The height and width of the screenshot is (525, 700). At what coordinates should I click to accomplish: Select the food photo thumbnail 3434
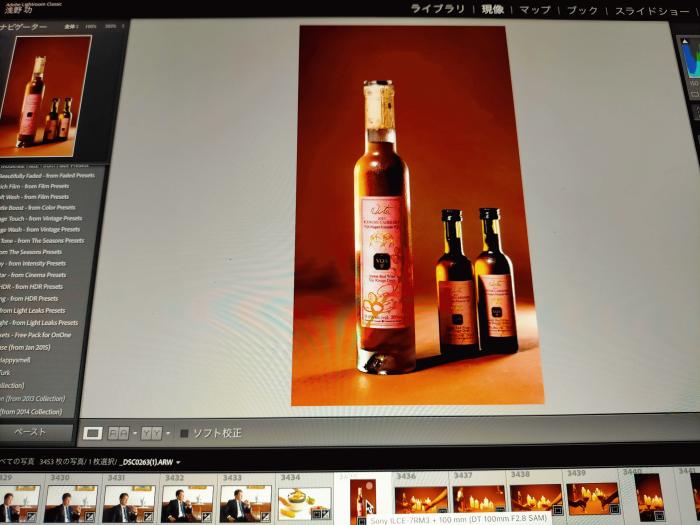tap(304, 504)
